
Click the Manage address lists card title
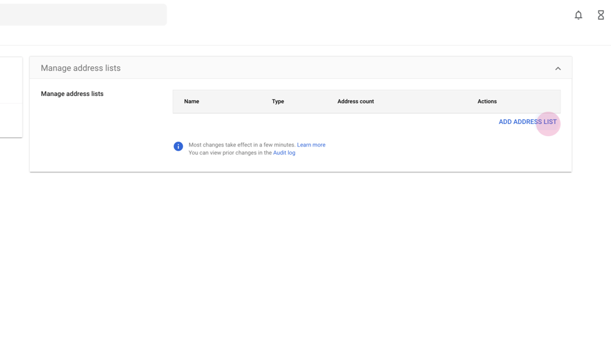tap(80, 68)
